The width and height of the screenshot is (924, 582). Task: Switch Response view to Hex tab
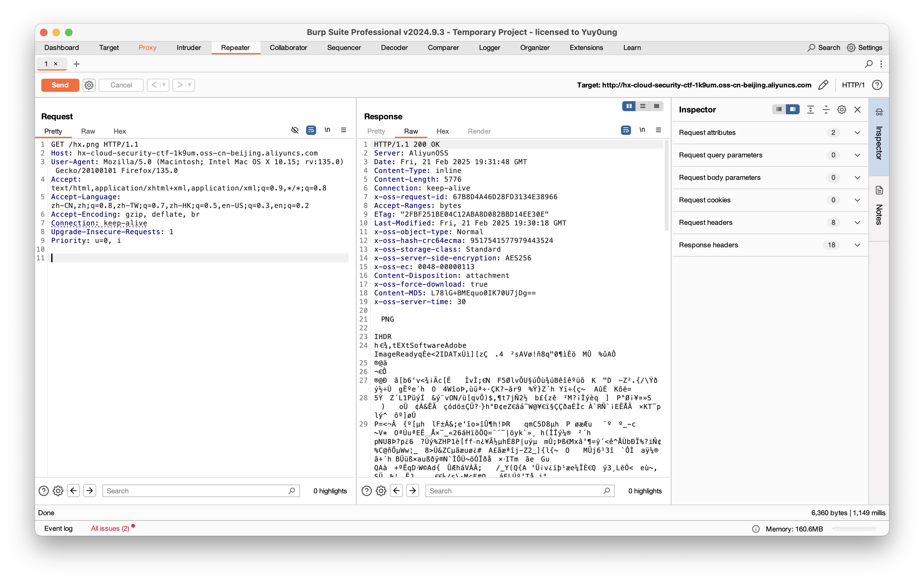tap(442, 131)
